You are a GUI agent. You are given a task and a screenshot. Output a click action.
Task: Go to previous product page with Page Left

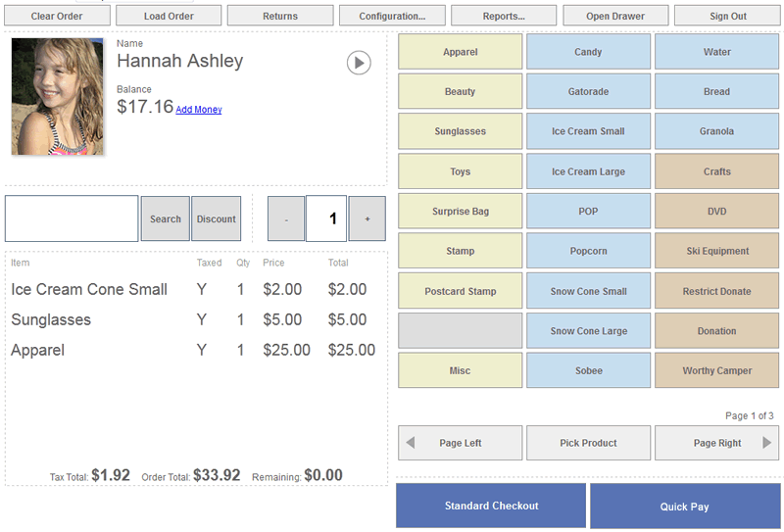tap(460, 443)
